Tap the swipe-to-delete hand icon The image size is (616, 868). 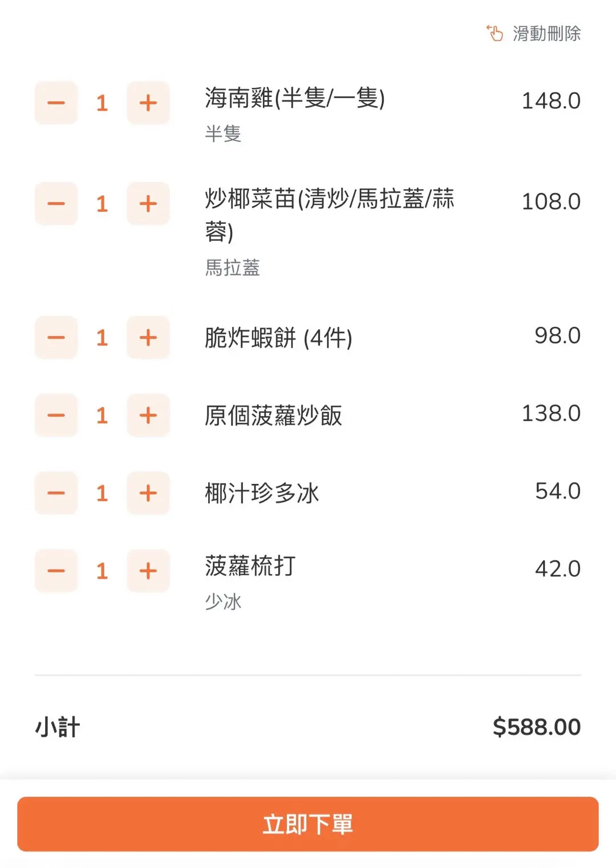click(495, 33)
